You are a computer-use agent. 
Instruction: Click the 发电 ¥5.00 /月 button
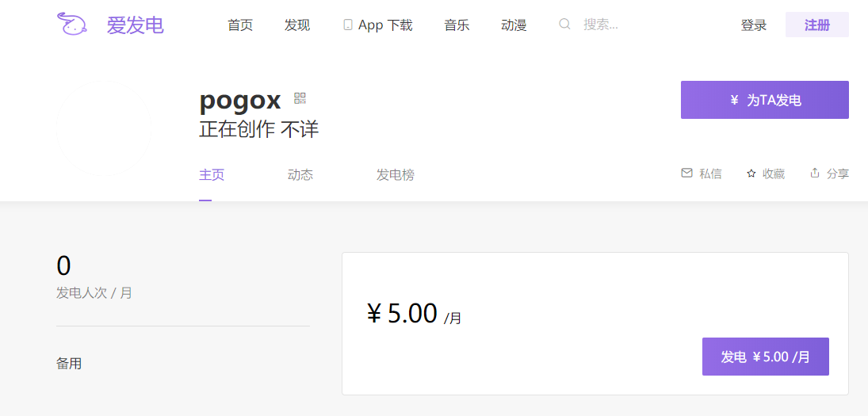tap(766, 357)
